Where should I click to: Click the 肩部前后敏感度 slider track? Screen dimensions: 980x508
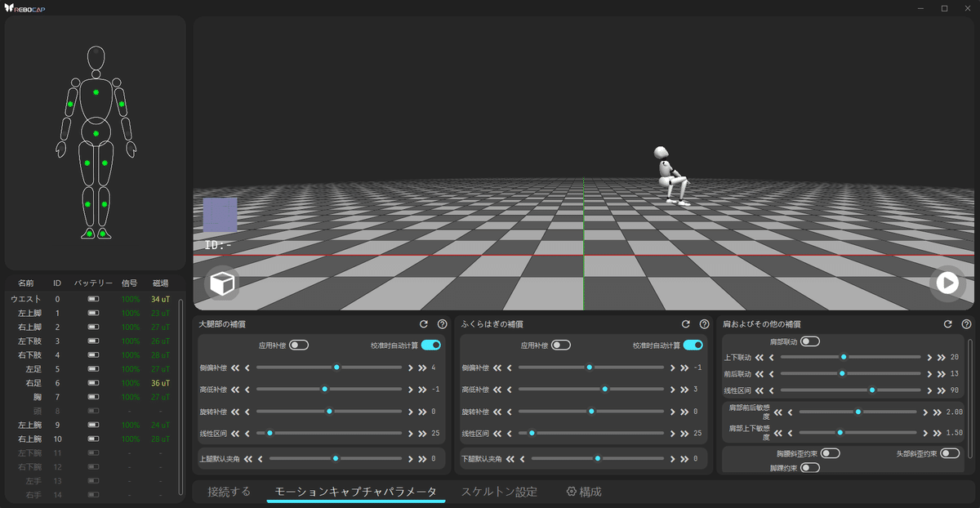point(857,412)
